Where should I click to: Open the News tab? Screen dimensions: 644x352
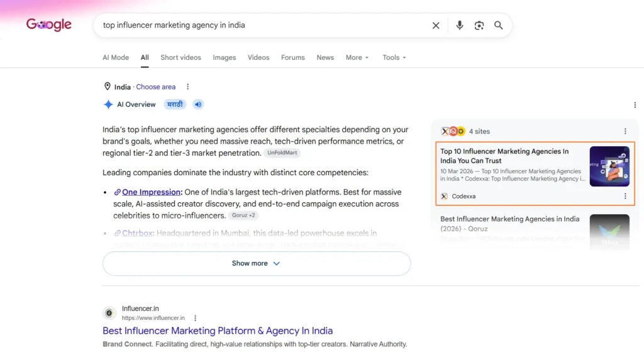click(x=325, y=57)
